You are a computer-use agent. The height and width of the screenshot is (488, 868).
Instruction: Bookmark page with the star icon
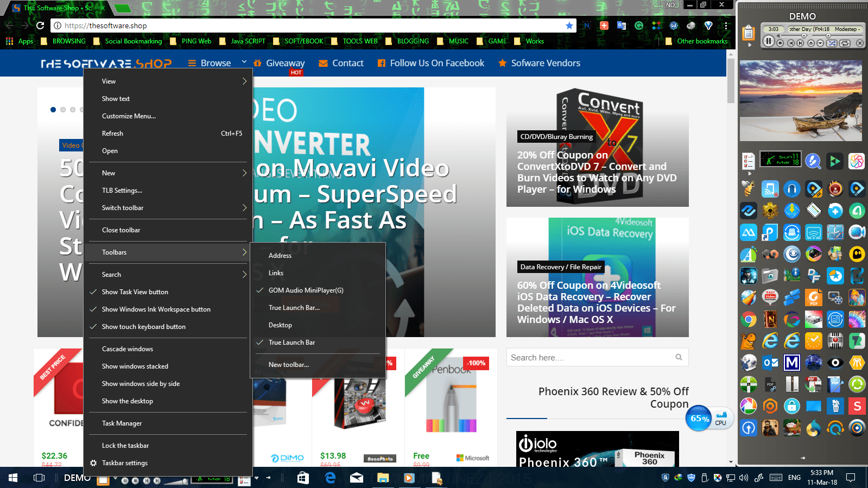[x=569, y=26]
